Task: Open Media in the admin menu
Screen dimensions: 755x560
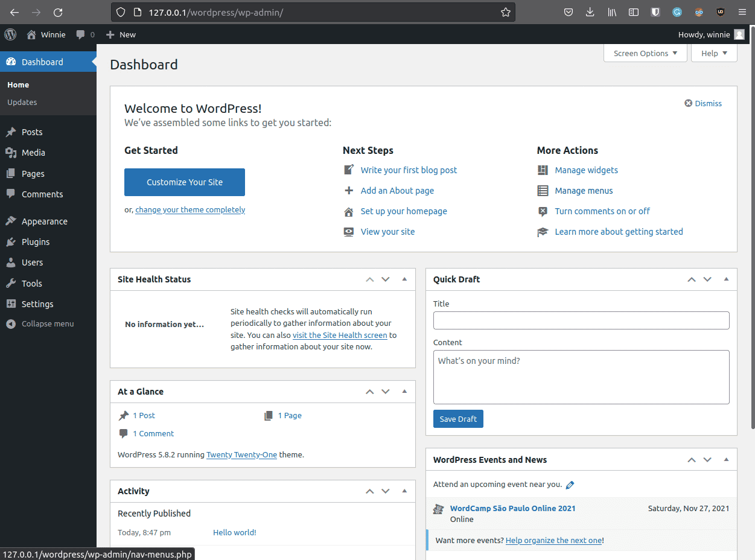Action: click(48, 153)
